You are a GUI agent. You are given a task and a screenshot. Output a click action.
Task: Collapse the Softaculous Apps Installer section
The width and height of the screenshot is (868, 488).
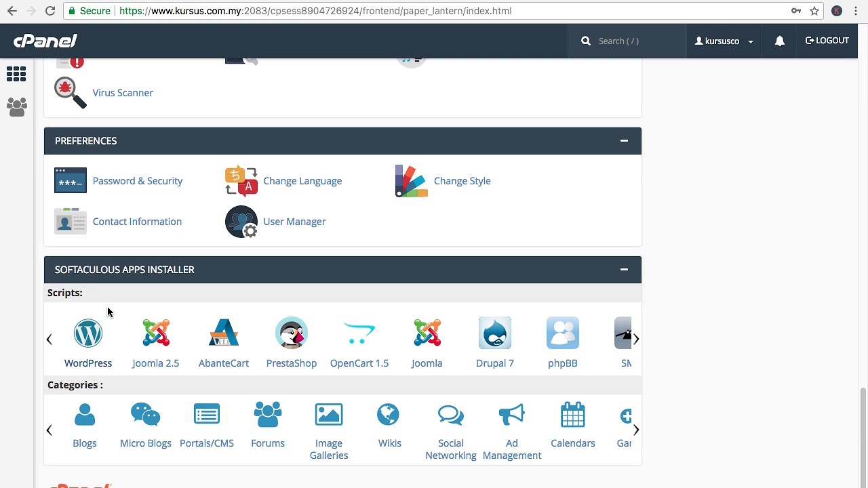click(624, 270)
